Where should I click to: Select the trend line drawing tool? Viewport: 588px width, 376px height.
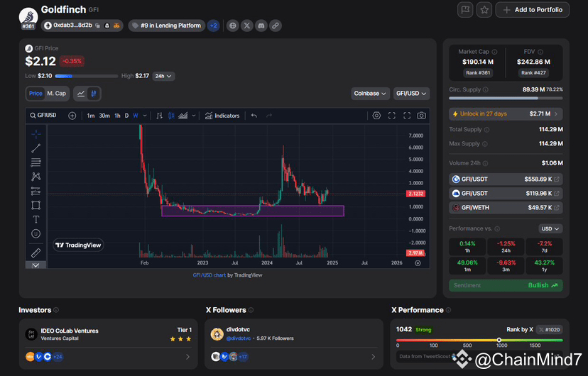[x=36, y=148]
